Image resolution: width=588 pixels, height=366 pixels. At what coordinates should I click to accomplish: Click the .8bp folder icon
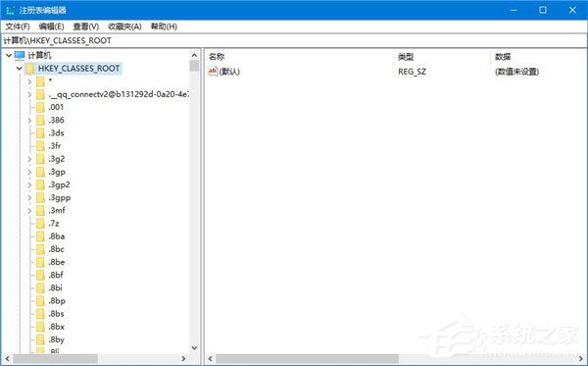[x=40, y=301]
